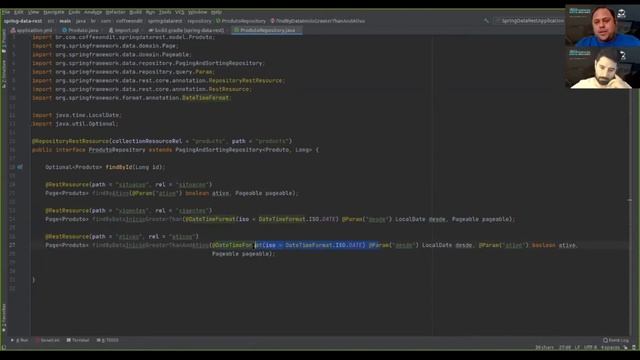Switch to the import.sql editor tab
The width and height of the screenshot is (640, 360).
tap(124, 30)
